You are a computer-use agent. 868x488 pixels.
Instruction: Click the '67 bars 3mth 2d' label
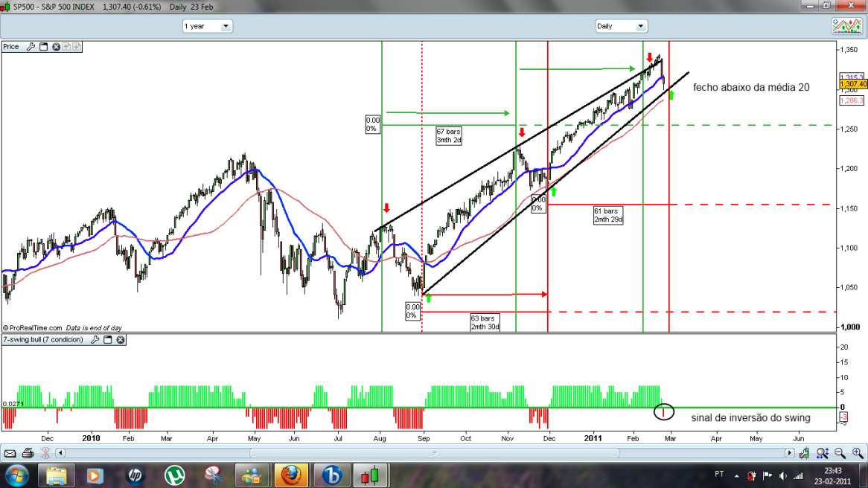coord(448,136)
